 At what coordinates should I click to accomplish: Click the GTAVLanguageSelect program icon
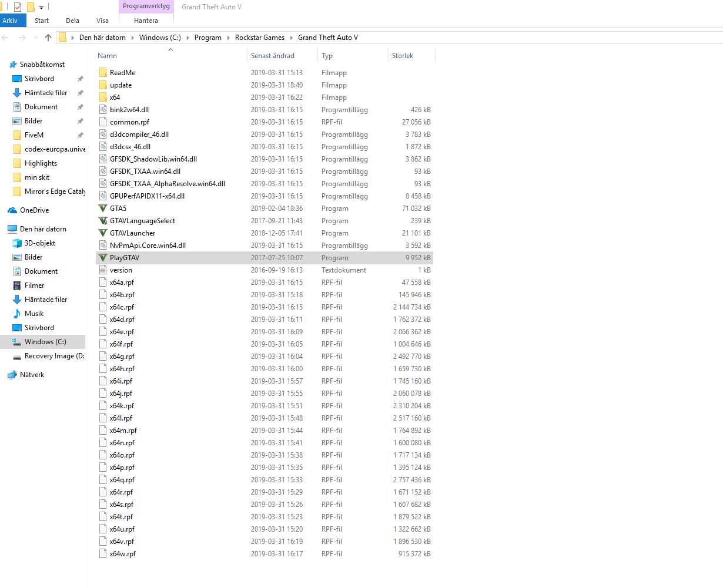point(103,221)
